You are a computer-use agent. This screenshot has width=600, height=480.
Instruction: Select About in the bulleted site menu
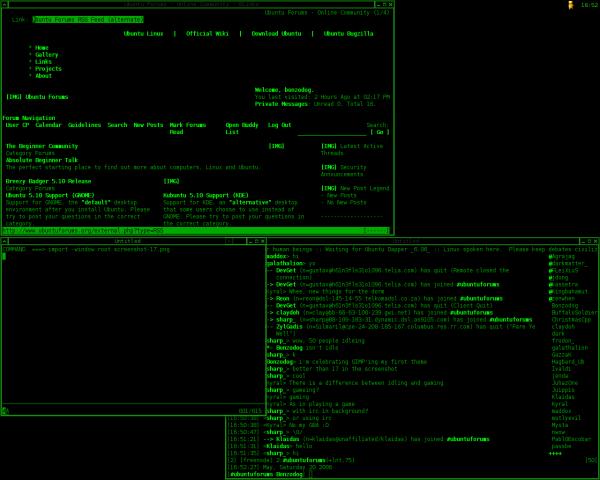(x=43, y=76)
